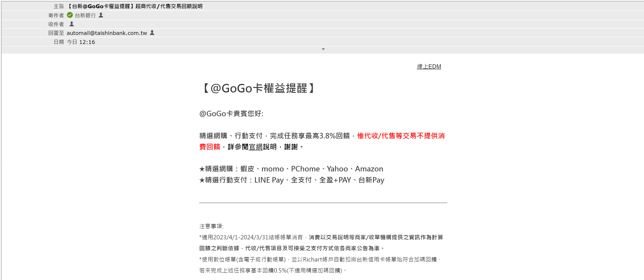The height and width of the screenshot is (280, 644).
Task: Click the 主旨 field label
Action: point(59,6)
